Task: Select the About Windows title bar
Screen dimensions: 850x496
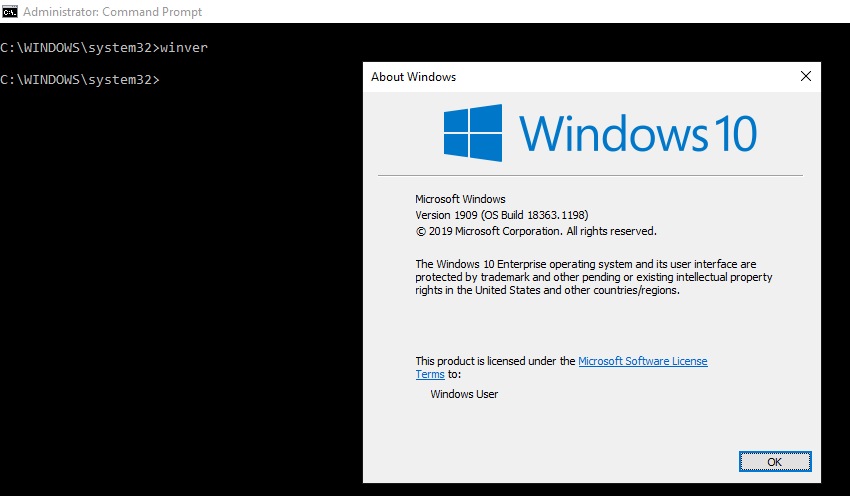Action: [x=580, y=76]
